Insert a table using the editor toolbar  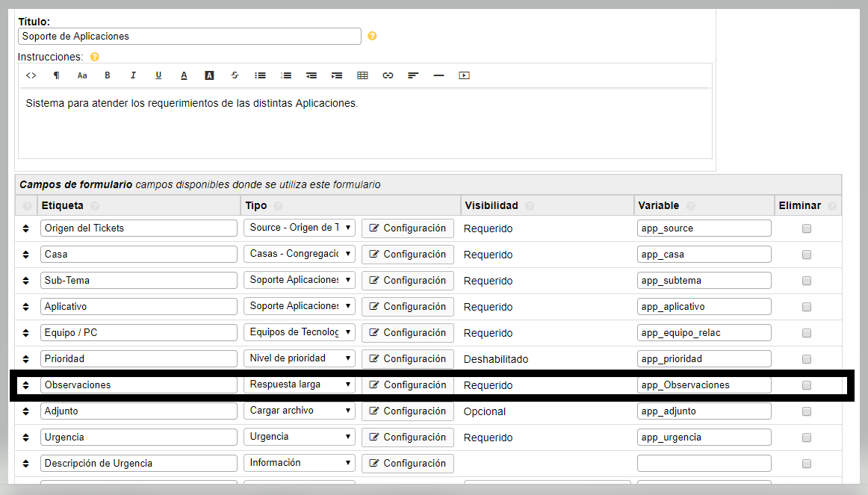click(x=362, y=75)
